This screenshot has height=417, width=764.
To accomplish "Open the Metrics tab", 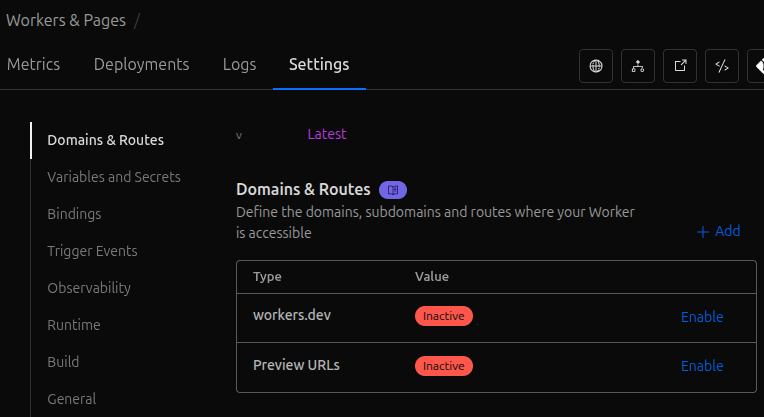I will coord(33,64).
